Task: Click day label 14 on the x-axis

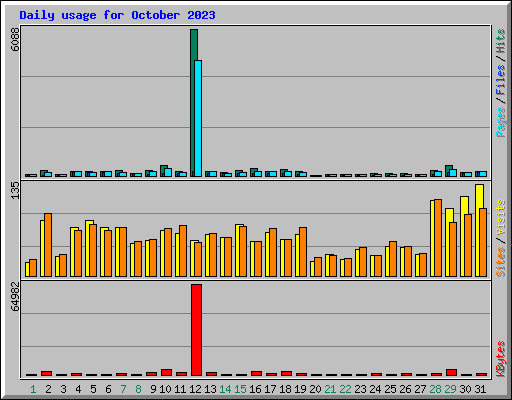Action: pos(225,389)
